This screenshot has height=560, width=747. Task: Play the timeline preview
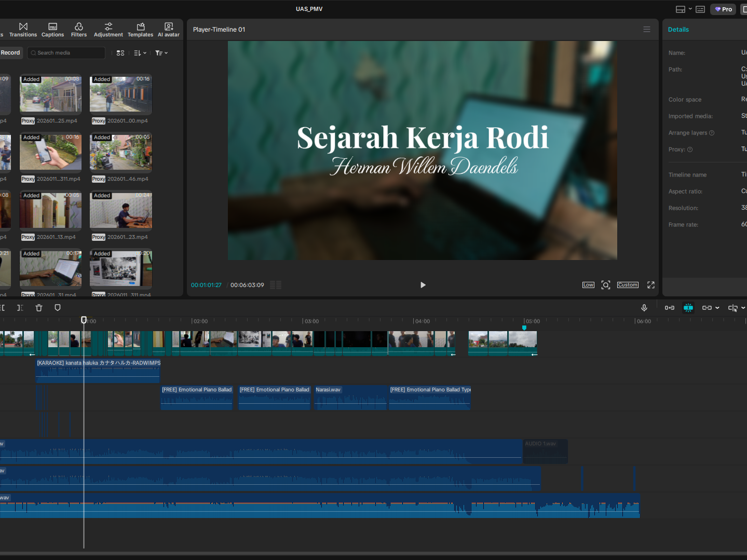(423, 285)
